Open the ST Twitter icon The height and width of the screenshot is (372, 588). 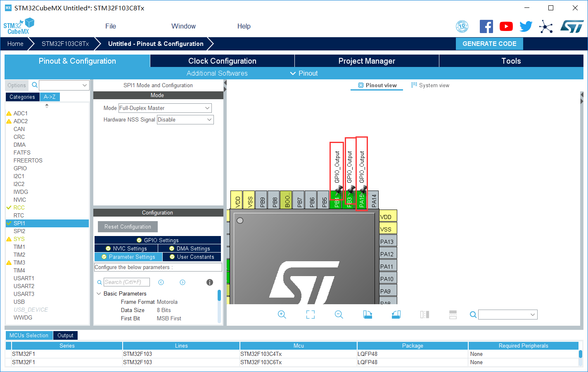click(x=526, y=26)
